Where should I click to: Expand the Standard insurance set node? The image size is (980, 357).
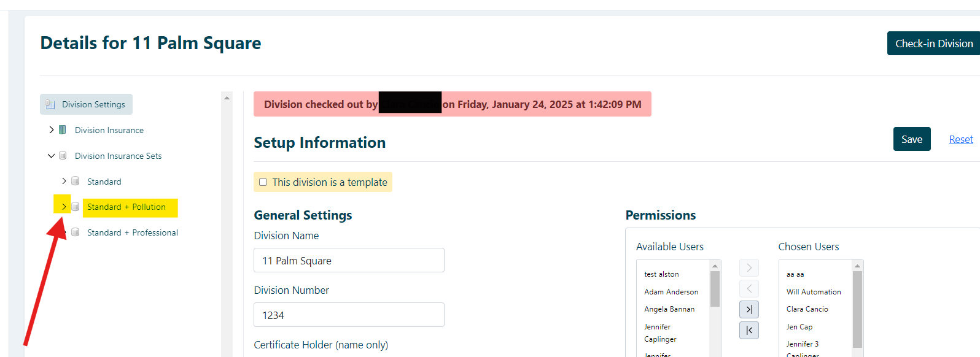(x=64, y=182)
